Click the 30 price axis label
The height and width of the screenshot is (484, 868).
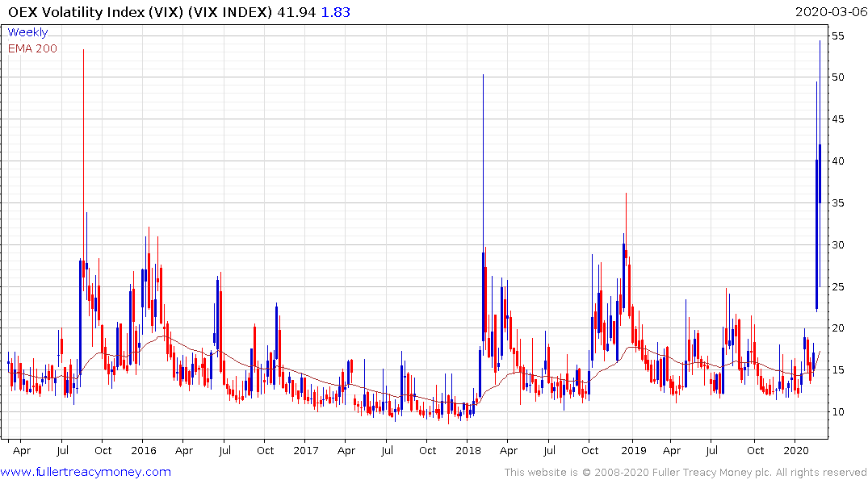(837, 245)
